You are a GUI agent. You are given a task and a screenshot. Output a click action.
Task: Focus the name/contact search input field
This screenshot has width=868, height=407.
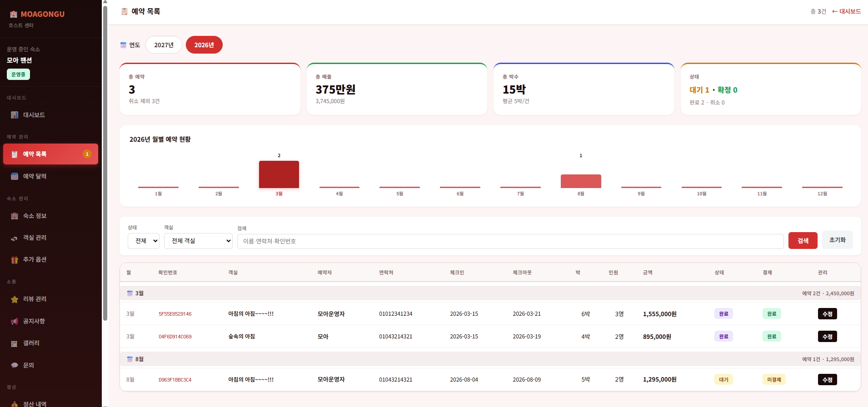point(510,241)
